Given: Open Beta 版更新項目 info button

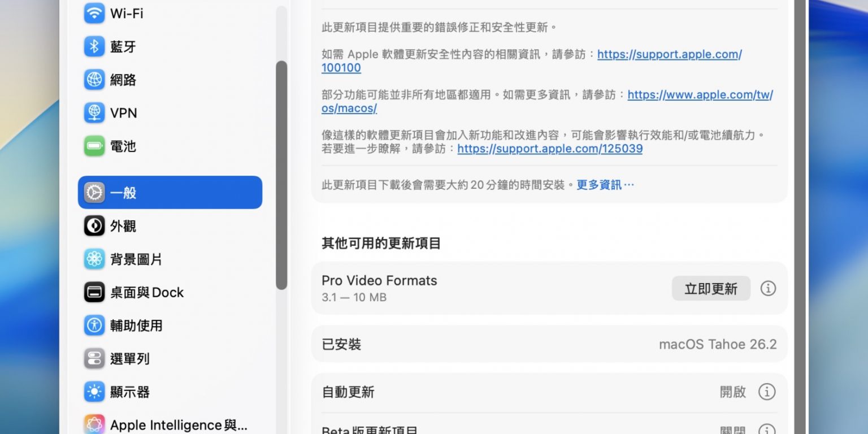Looking at the screenshot, I should pos(766,431).
